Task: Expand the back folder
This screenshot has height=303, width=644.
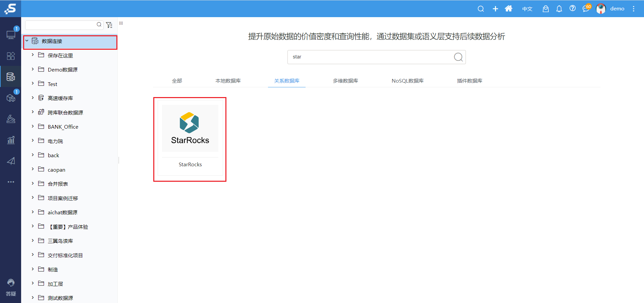Action: pos(33,155)
